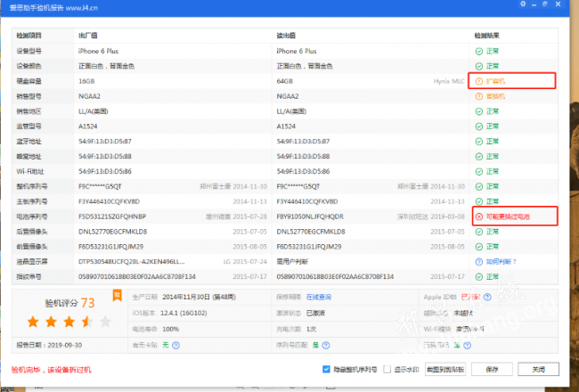Open the 在线查询 warranty link
This screenshot has width=579, height=392.
coord(319,297)
